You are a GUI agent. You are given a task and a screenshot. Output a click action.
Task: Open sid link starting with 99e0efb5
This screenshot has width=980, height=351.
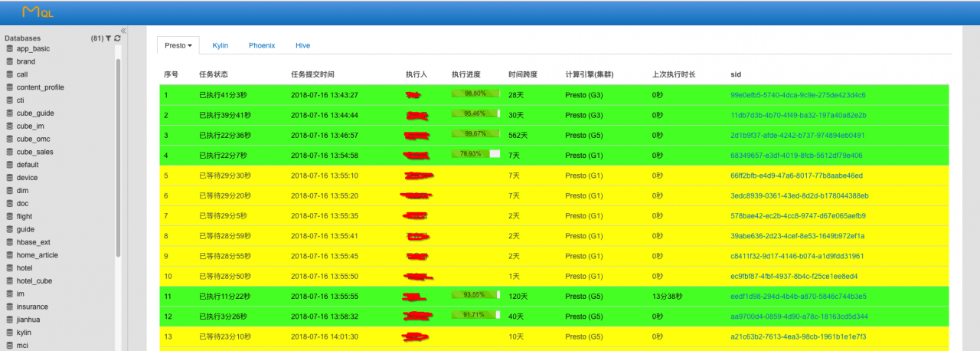tap(798, 95)
